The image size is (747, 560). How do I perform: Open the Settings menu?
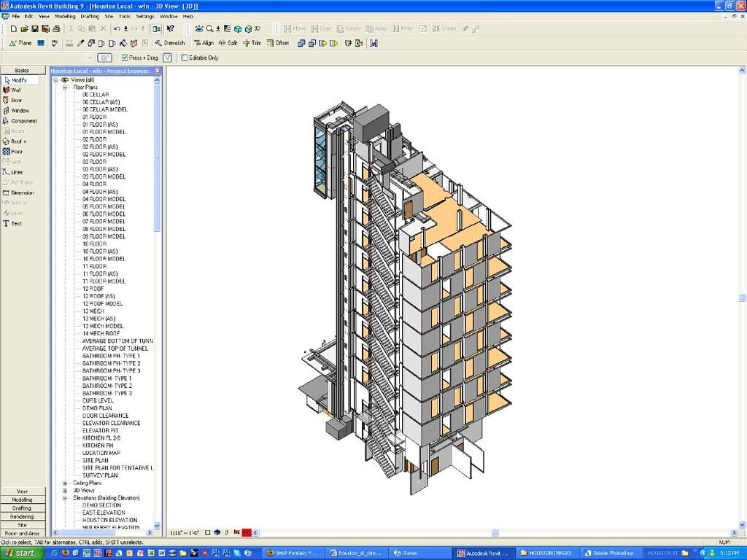tap(145, 16)
